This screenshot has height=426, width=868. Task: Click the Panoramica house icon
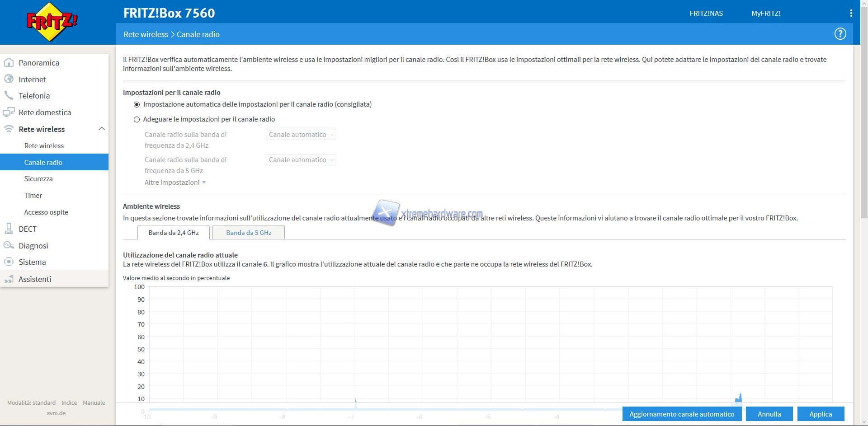(9, 63)
